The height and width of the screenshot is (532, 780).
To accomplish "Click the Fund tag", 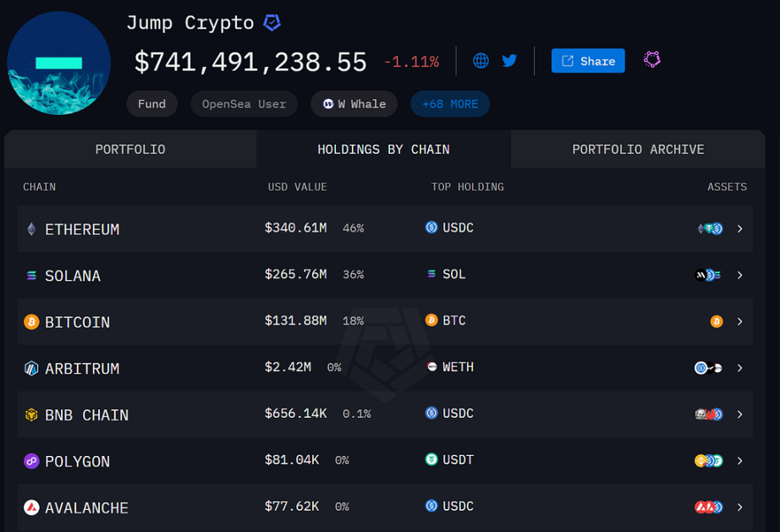I will (x=151, y=104).
